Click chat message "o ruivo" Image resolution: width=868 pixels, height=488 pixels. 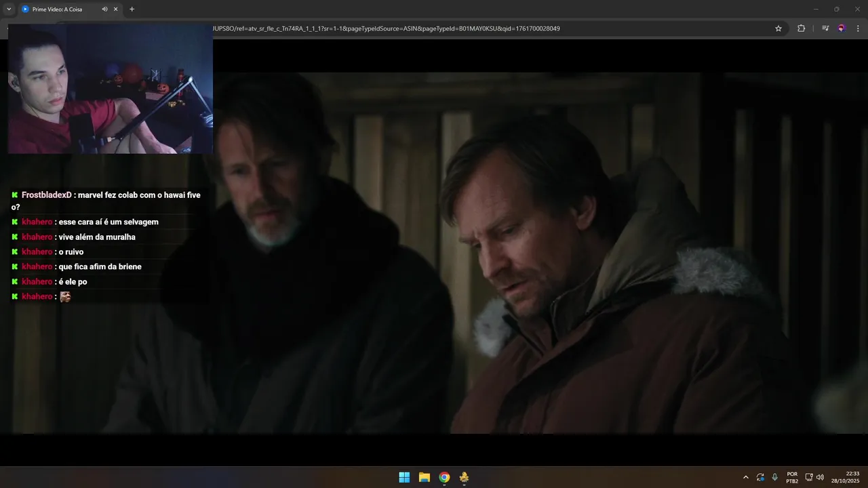pos(71,252)
